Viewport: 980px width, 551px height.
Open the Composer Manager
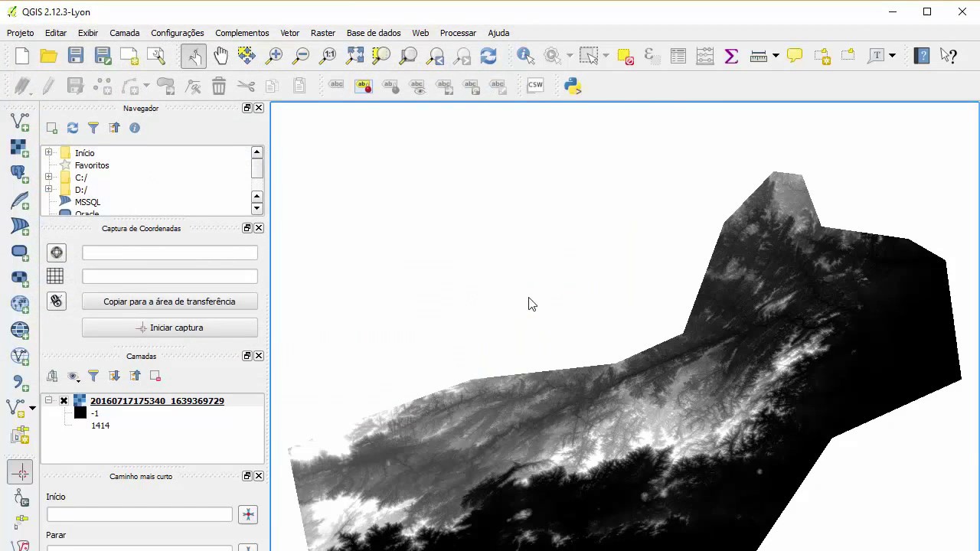(156, 56)
